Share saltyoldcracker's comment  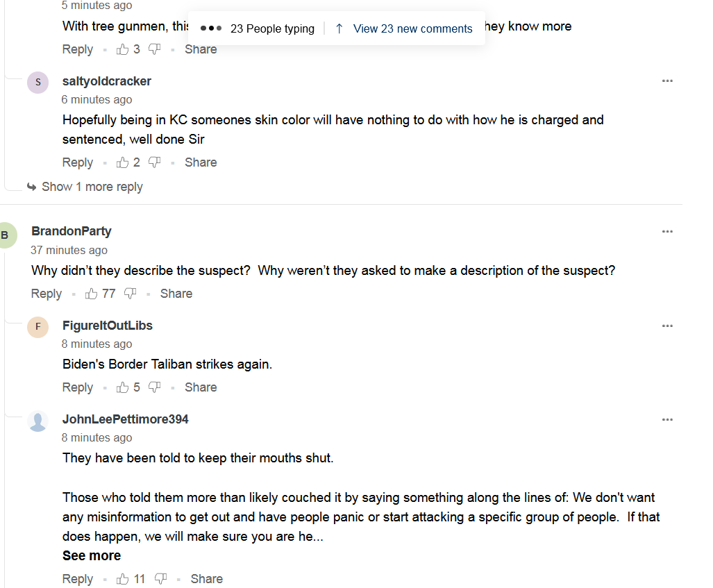201,162
